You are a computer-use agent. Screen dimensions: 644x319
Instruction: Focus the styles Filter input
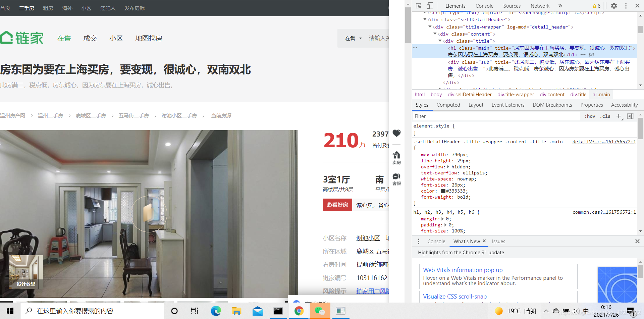coord(496,116)
